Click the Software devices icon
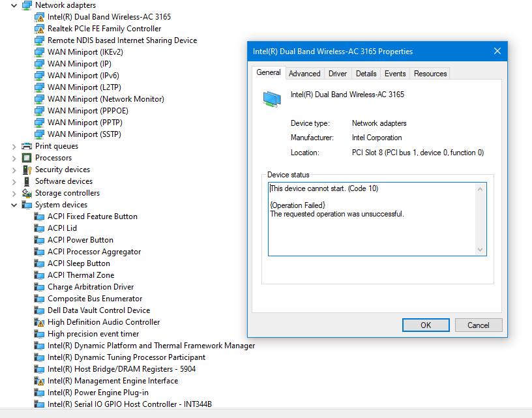The height and width of the screenshot is (418, 532). 27,181
